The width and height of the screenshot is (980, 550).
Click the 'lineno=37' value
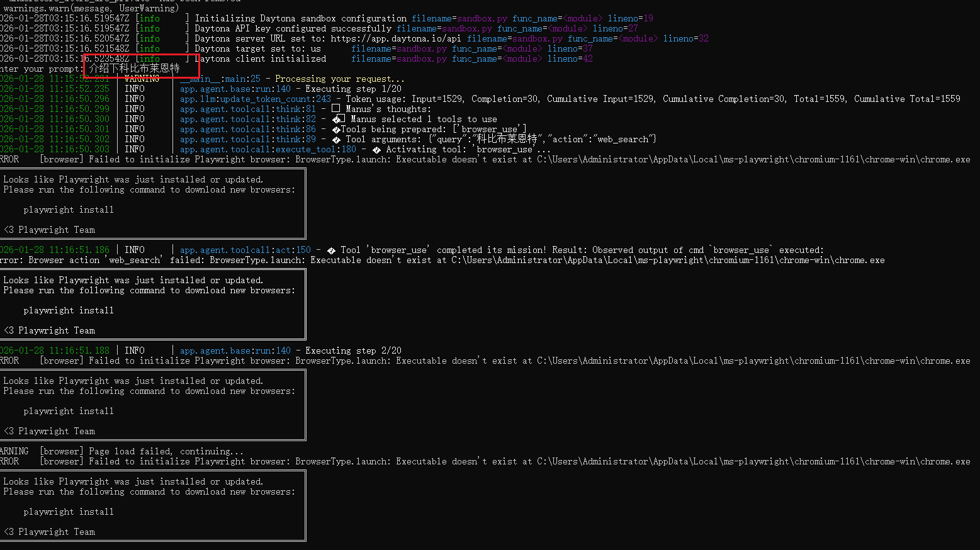pos(570,48)
